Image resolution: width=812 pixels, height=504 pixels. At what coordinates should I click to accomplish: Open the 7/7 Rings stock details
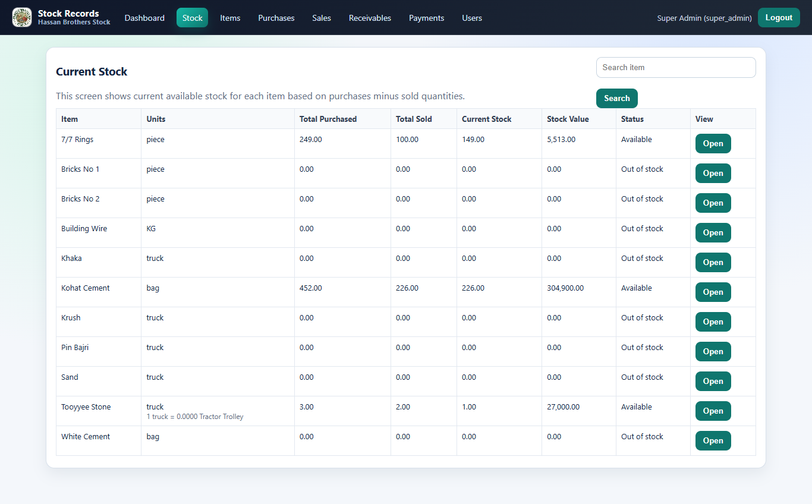(x=713, y=144)
